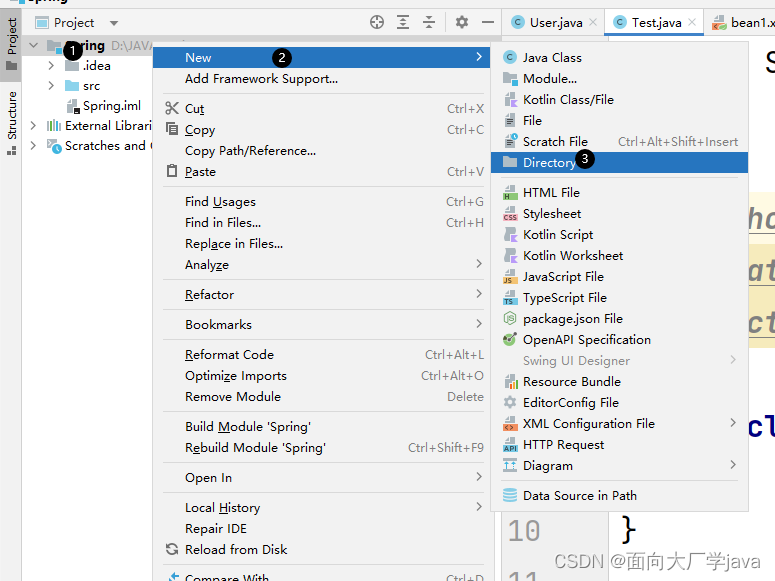Click the Scratch File icon
This screenshot has width=775, height=581.
pyautogui.click(x=510, y=141)
